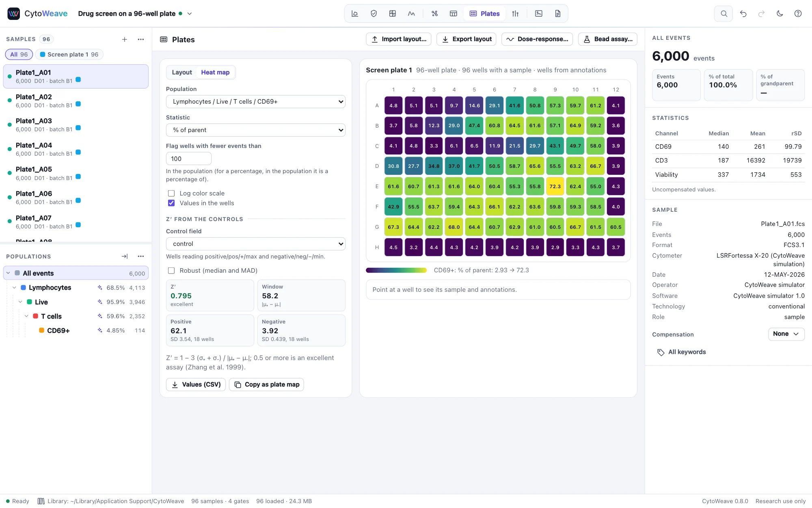Image resolution: width=812 pixels, height=508 pixels.
Task: Click the yellow well E9 showing 72.3
Action: point(555,187)
